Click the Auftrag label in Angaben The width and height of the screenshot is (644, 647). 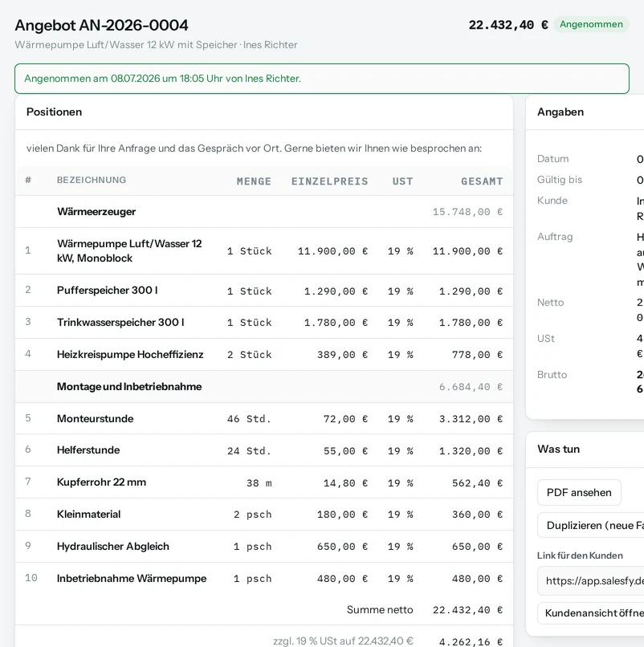pyautogui.click(x=555, y=237)
